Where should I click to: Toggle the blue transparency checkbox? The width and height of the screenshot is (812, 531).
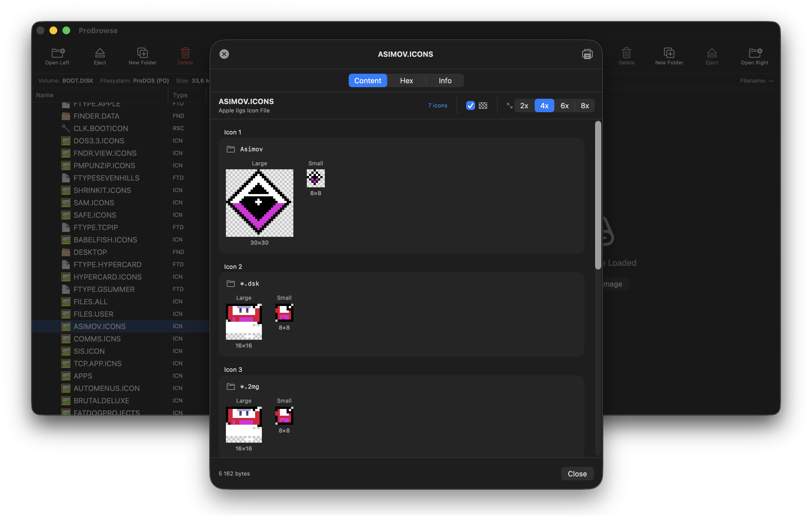point(470,105)
